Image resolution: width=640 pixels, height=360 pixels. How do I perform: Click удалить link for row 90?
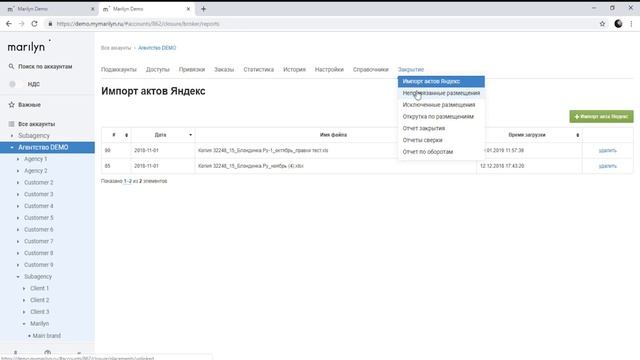coord(607,151)
